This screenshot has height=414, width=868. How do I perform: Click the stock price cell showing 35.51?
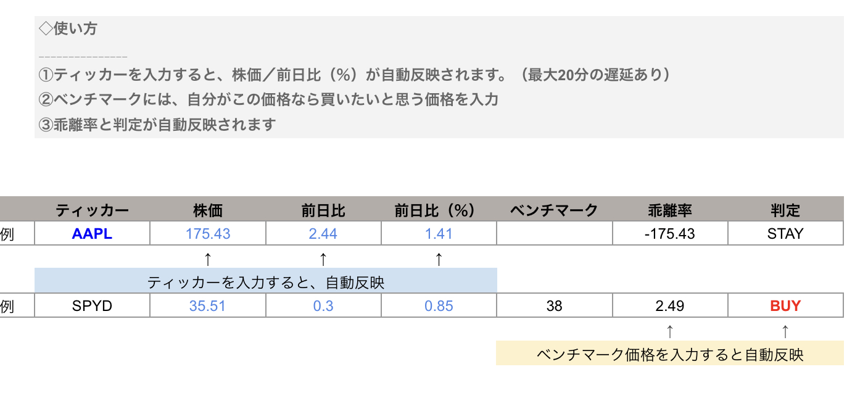[x=207, y=305]
